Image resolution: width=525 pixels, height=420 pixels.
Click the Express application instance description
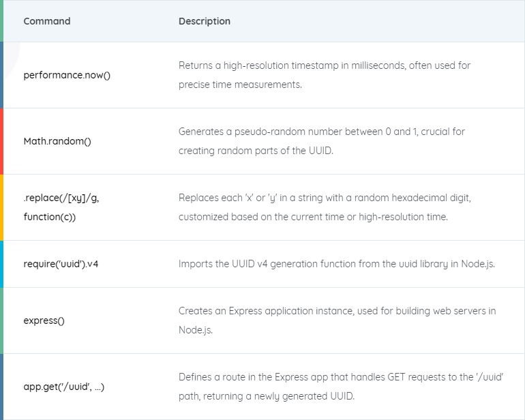337,320
